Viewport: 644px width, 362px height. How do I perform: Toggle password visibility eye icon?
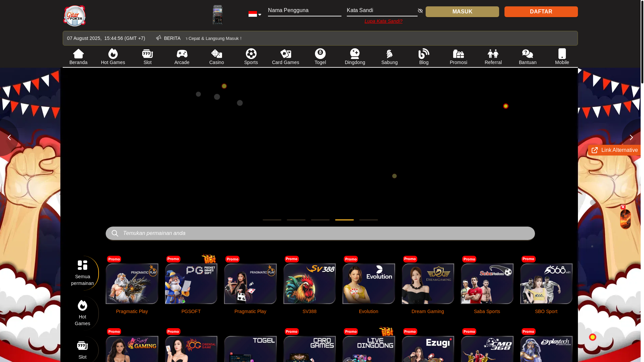click(x=420, y=11)
